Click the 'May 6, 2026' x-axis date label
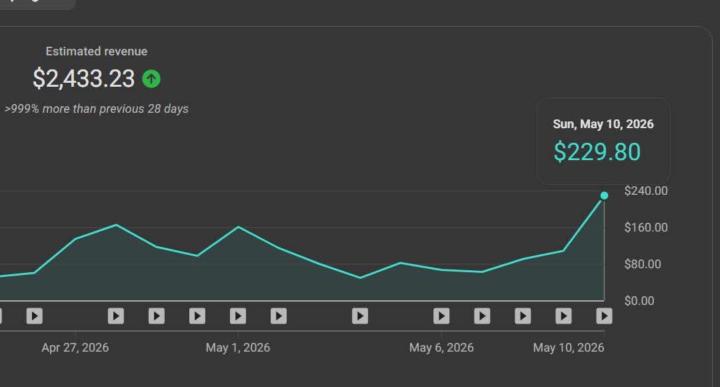 441,348
